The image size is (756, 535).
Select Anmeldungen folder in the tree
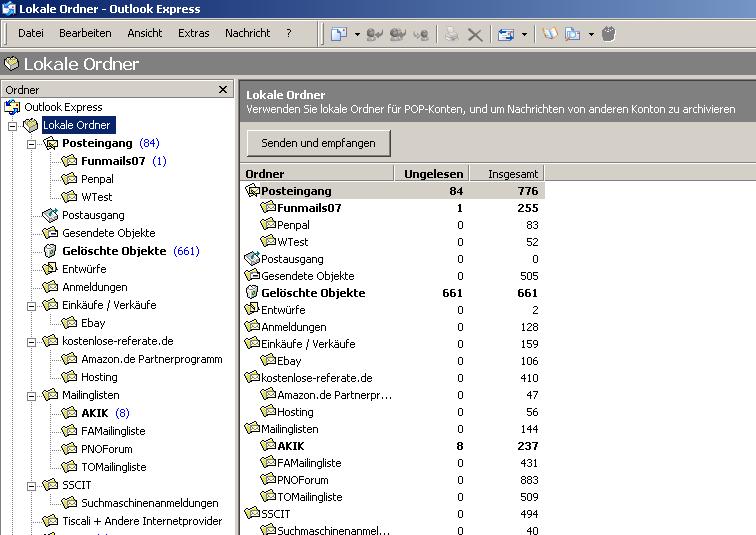tap(94, 287)
